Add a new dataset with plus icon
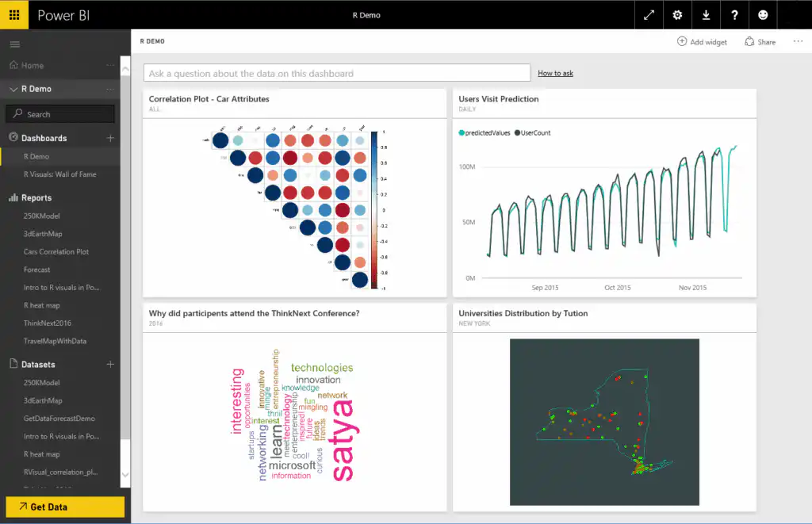The image size is (812, 524). pos(110,365)
